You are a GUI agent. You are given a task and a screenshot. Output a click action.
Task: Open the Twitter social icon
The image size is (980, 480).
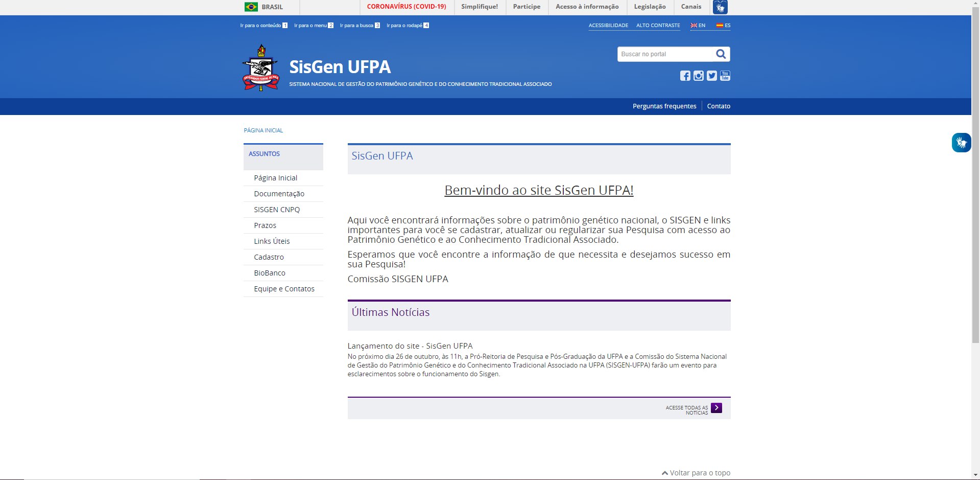tap(711, 76)
